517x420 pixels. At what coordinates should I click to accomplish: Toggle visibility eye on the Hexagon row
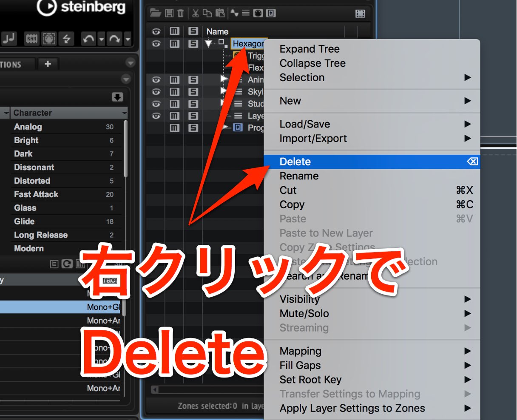[x=156, y=44]
